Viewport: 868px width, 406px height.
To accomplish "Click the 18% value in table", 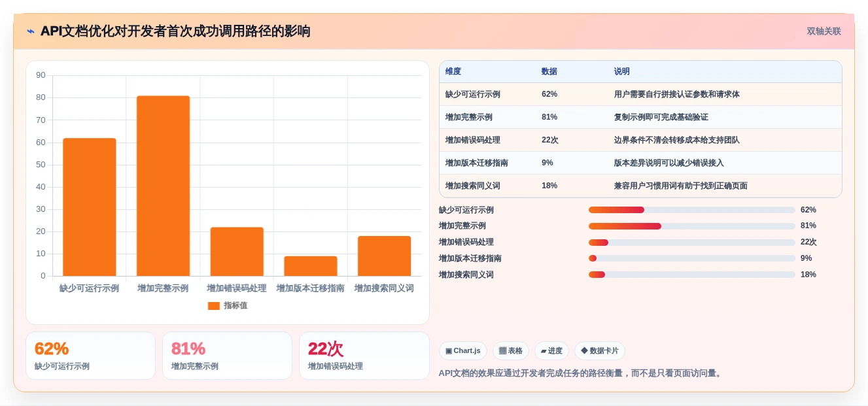I will click(549, 186).
